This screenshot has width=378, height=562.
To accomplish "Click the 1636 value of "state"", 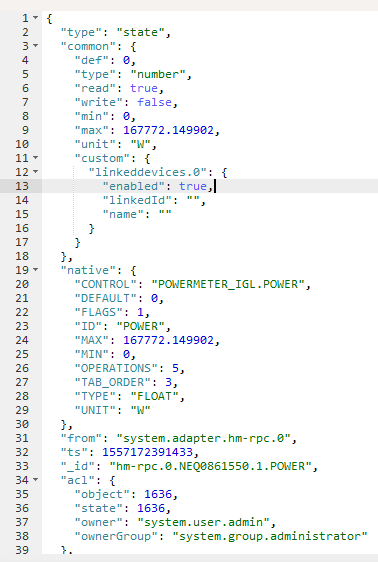I will [151, 508].
